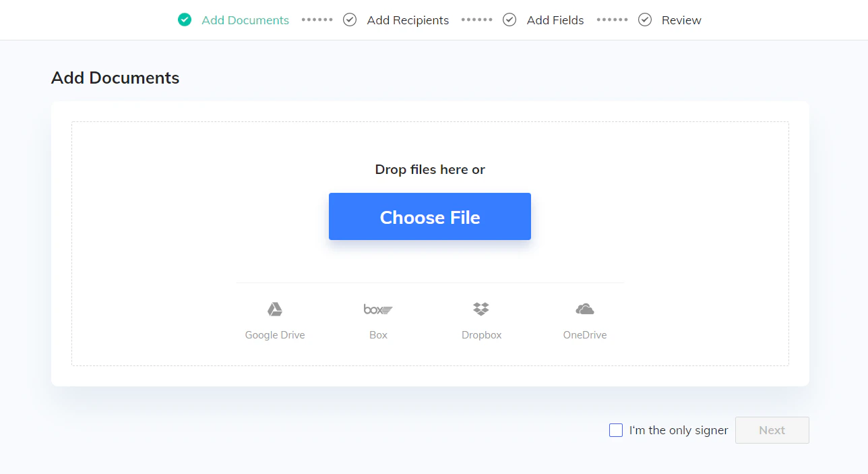
Task: Select the circle checkmark next to Add Fields
Action: 509,20
